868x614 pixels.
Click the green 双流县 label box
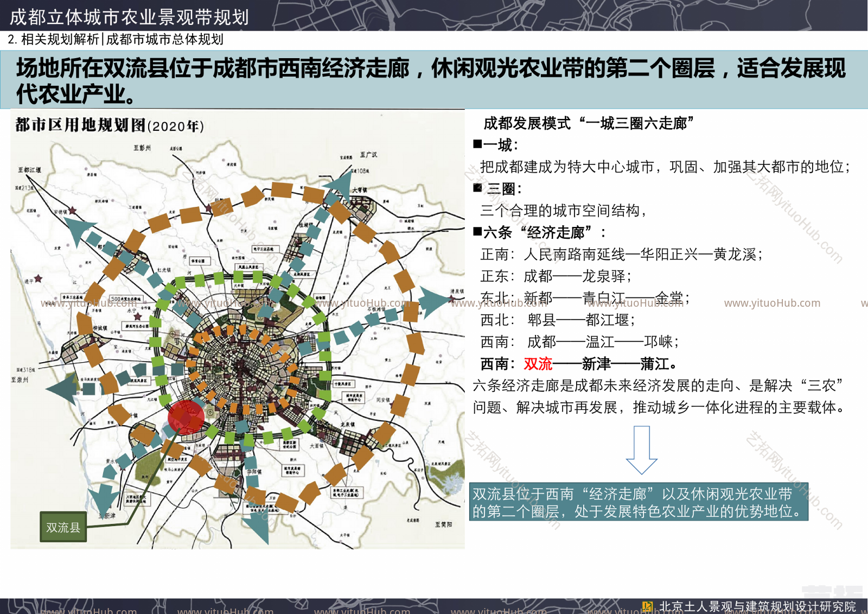[63, 527]
